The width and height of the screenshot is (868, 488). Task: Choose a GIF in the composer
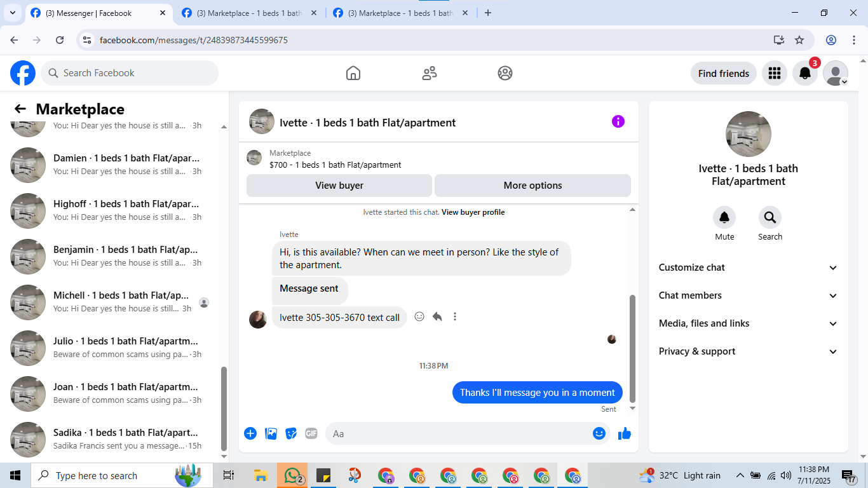(311, 433)
